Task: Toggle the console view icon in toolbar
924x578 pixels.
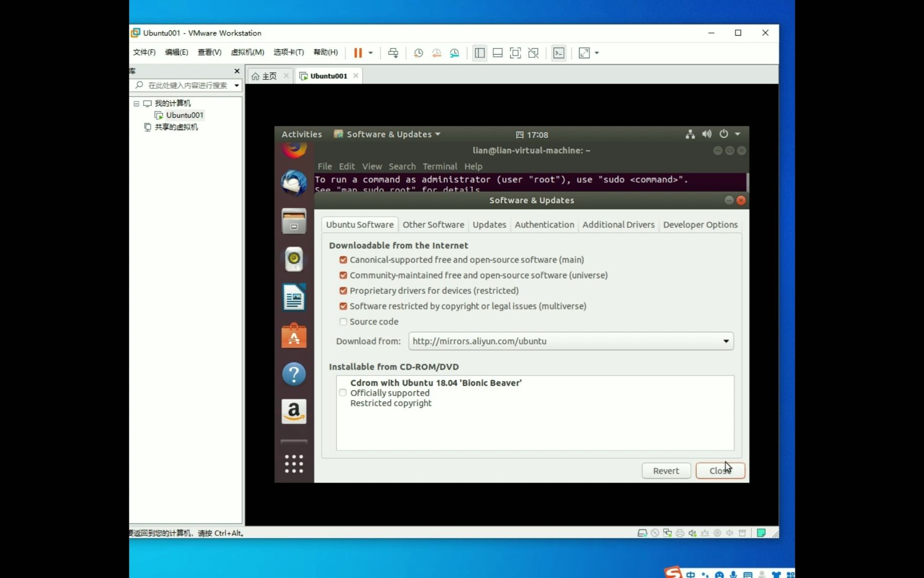Action: (559, 52)
